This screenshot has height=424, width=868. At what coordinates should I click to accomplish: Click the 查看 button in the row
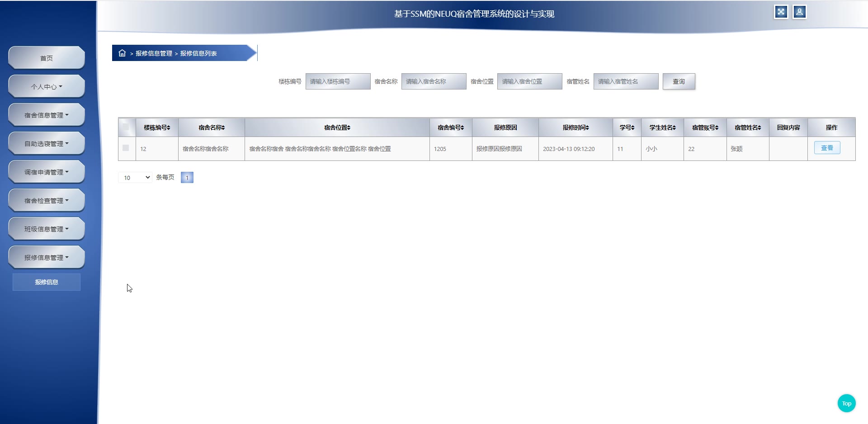point(827,148)
